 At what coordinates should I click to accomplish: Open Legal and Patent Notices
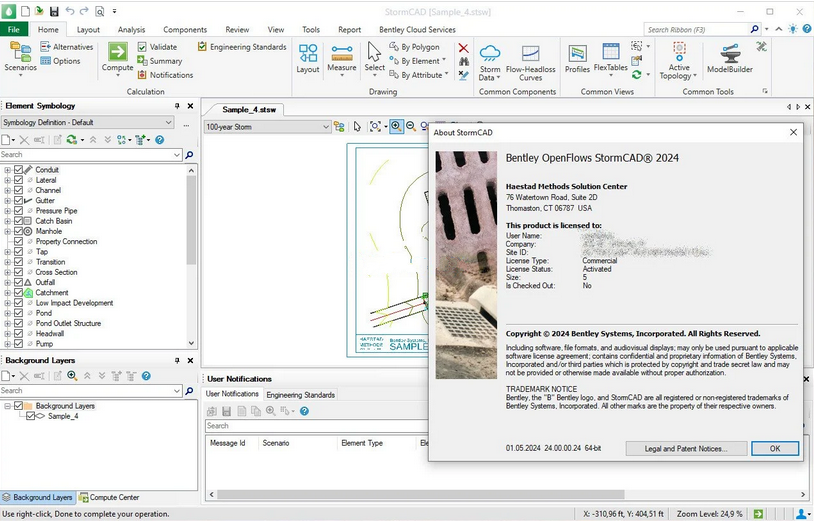[x=686, y=448]
